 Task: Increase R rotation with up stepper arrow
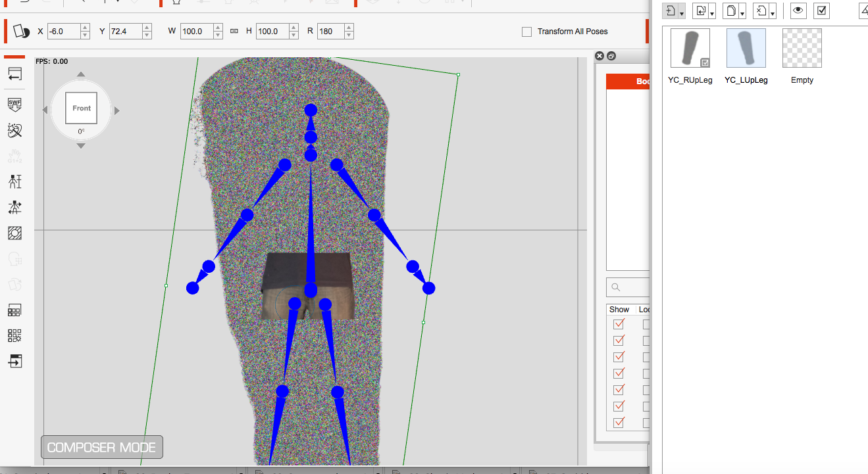[x=349, y=28]
